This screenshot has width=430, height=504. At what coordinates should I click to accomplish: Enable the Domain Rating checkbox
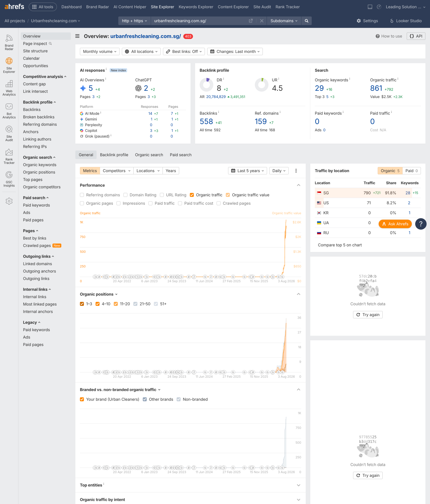tap(126, 195)
